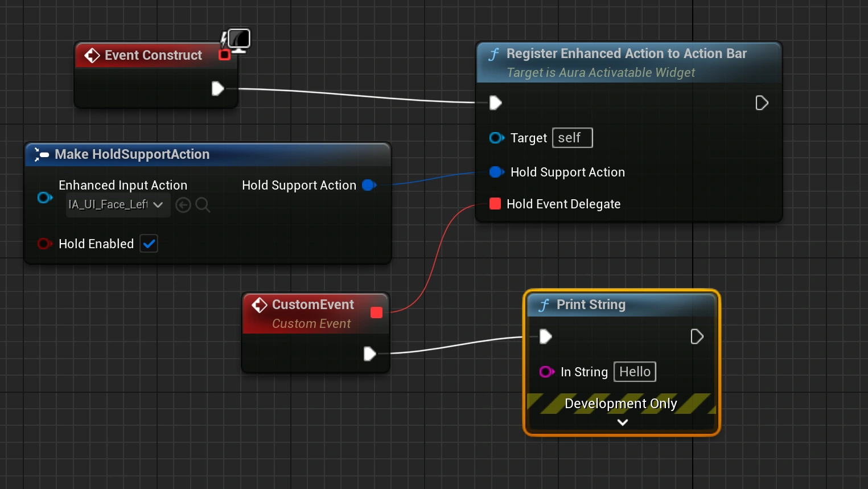Click the Enhanced Input Action object pin
This screenshot has width=868, height=489.
click(x=44, y=198)
